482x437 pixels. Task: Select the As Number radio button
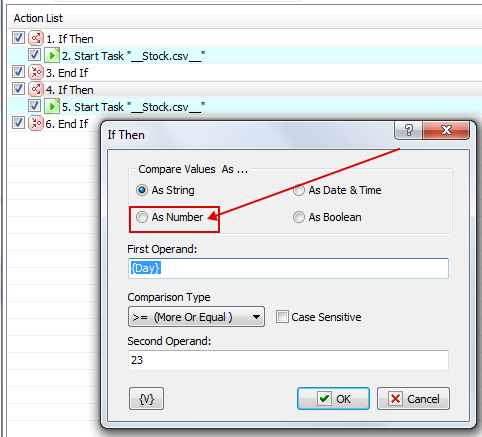pos(142,217)
